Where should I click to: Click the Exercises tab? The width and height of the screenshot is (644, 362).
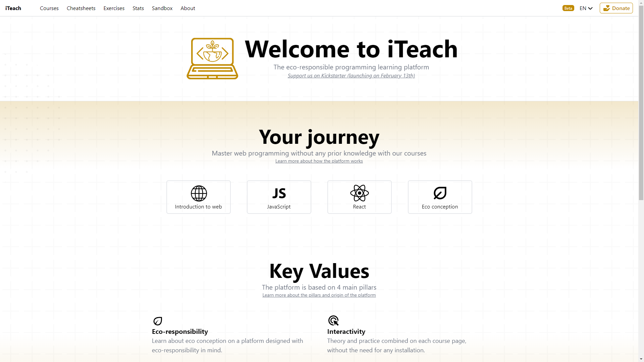[x=114, y=8]
